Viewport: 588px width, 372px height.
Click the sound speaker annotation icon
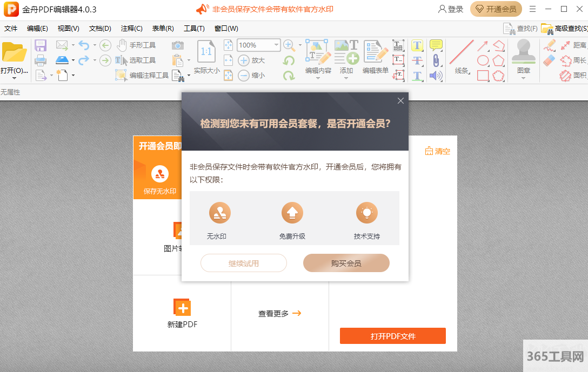pos(436,76)
